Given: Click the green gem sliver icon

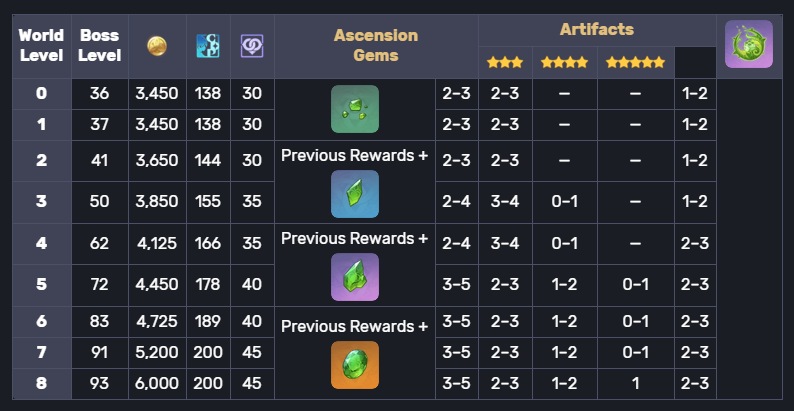Looking at the screenshot, I should (x=355, y=109).
